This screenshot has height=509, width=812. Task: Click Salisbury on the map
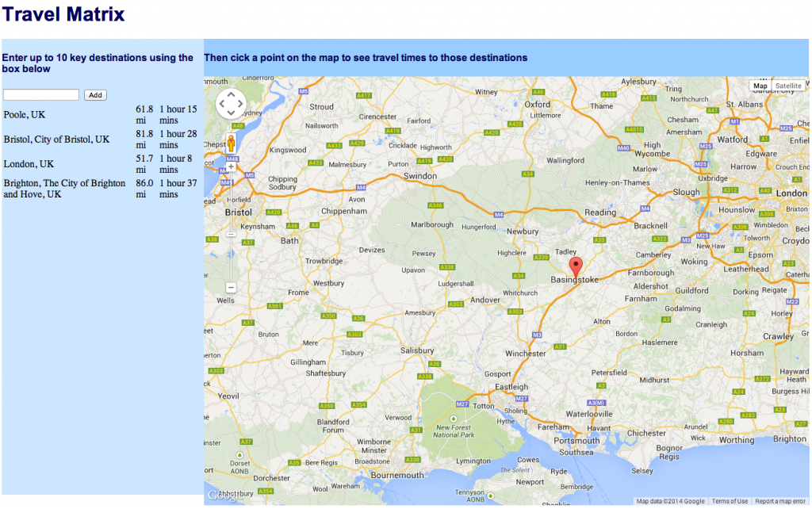pos(417,350)
